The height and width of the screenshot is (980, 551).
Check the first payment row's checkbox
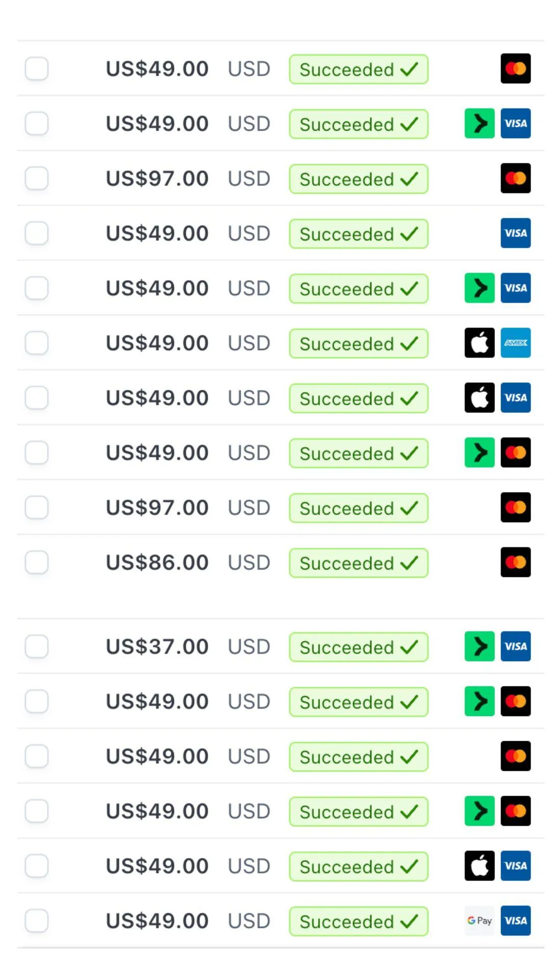(37, 68)
